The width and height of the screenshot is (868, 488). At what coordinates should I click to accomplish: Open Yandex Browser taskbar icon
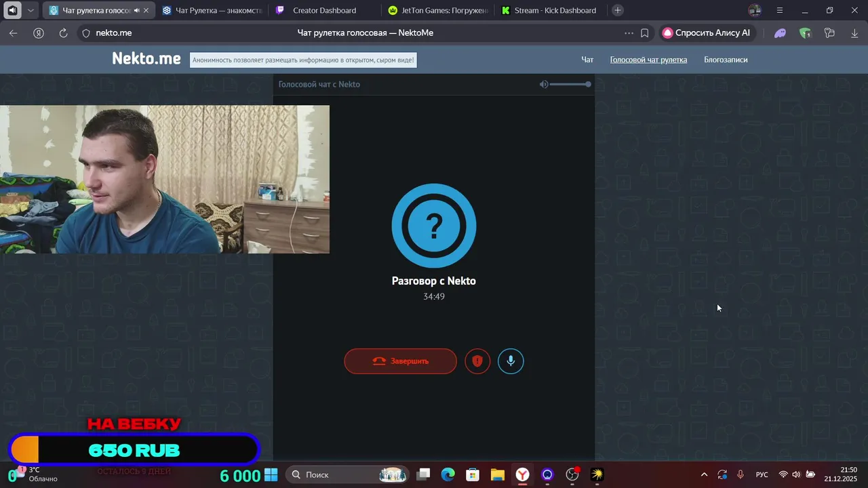tap(522, 474)
